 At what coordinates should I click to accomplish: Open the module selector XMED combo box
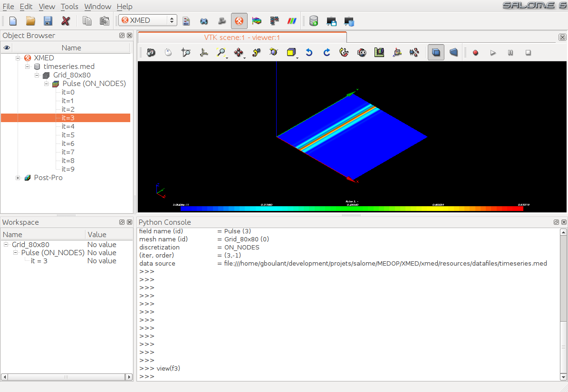148,20
